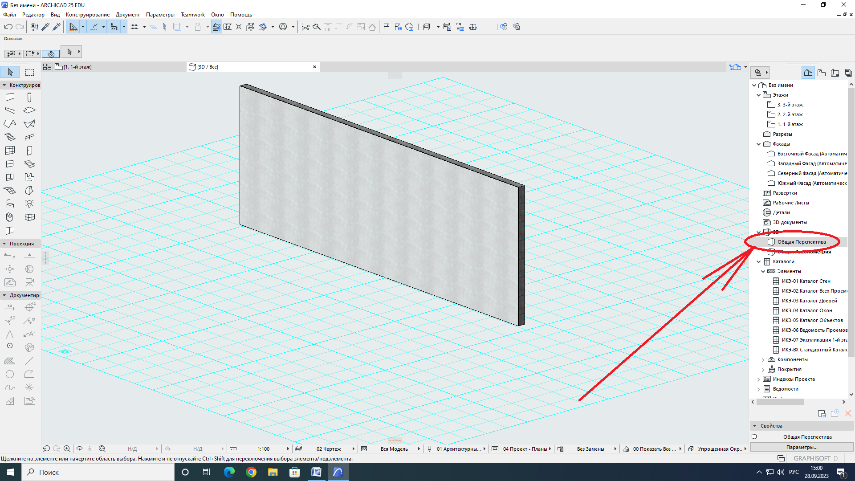Image resolution: width=855 pixels, height=481 pixels.
Task: Click the new viewpoint icon below Navigator tree
Action: (822, 413)
